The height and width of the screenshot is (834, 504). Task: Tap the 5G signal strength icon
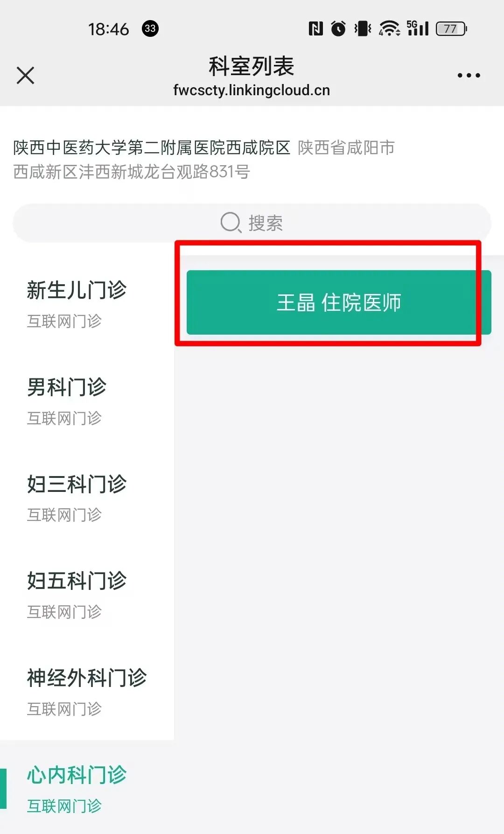[418, 28]
